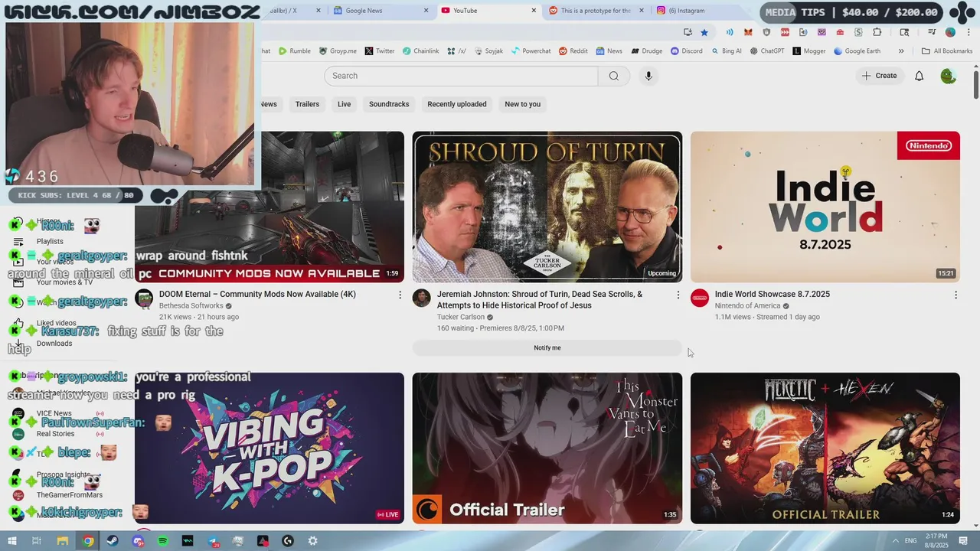Open Spotify from the taskbar
This screenshot has height=551, width=980.
coord(163,541)
